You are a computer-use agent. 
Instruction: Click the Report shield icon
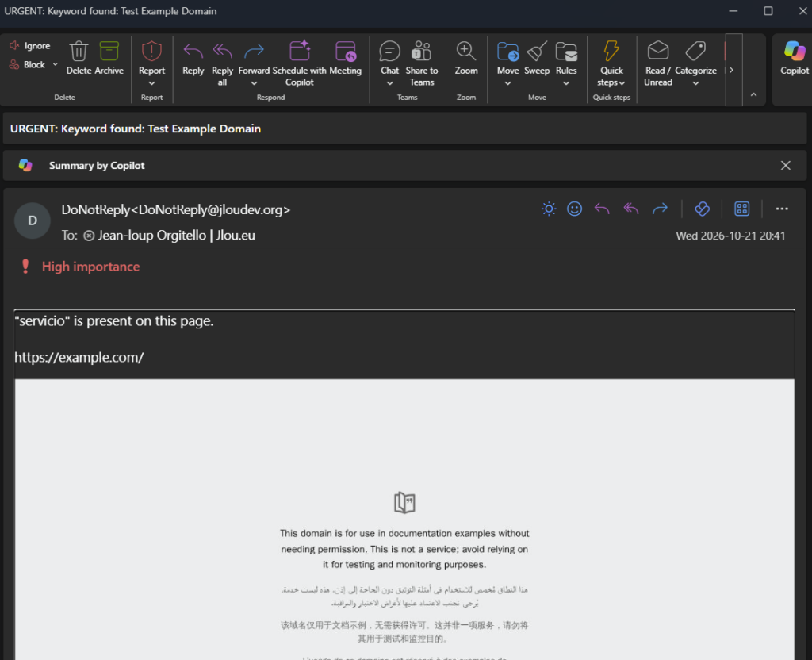tap(151, 52)
